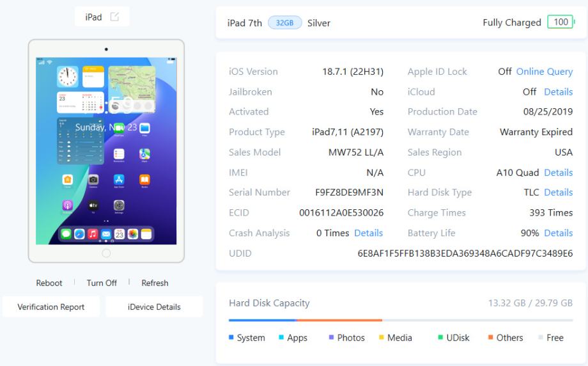
Task: Click the Podcasts icon on the iPad preview
Action: pyautogui.click(x=68, y=205)
